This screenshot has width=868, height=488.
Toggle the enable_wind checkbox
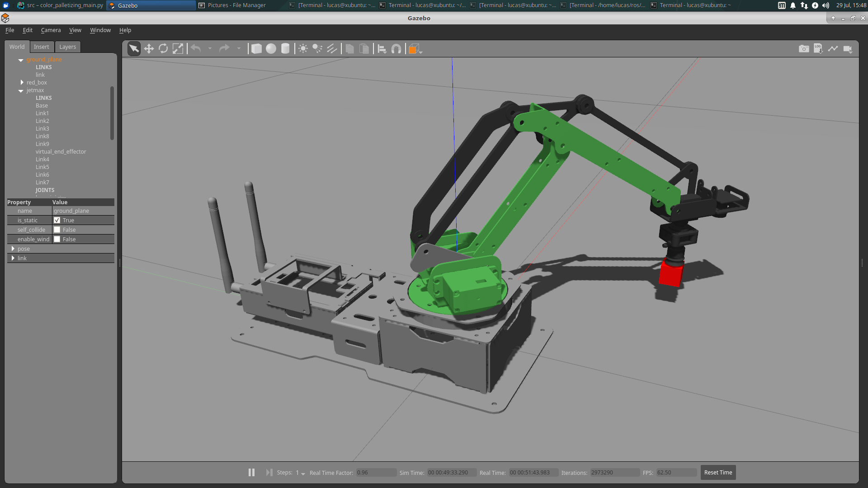(57, 239)
